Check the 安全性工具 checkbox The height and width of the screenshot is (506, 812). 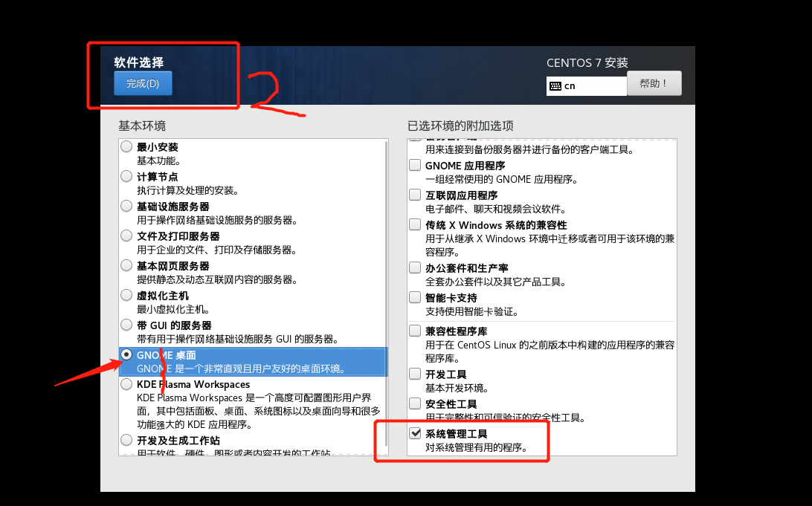click(x=415, y=403)
